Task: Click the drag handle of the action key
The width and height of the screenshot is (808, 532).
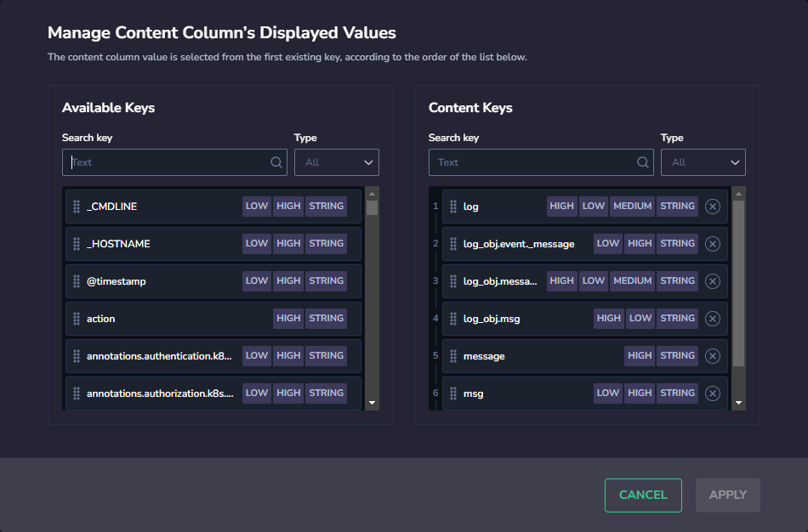Action: 77,319
